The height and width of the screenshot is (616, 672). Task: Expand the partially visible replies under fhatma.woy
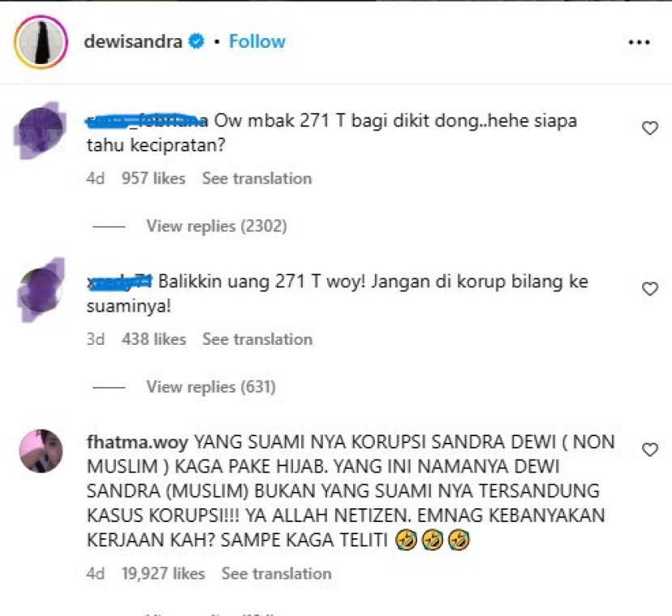(x=211, y=614)
